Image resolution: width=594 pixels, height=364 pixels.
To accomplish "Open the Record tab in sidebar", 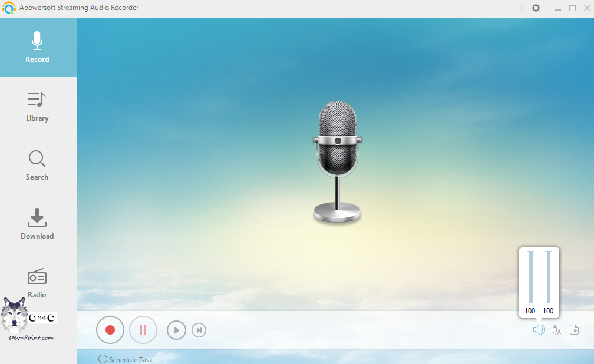I will tap(37, 47).
